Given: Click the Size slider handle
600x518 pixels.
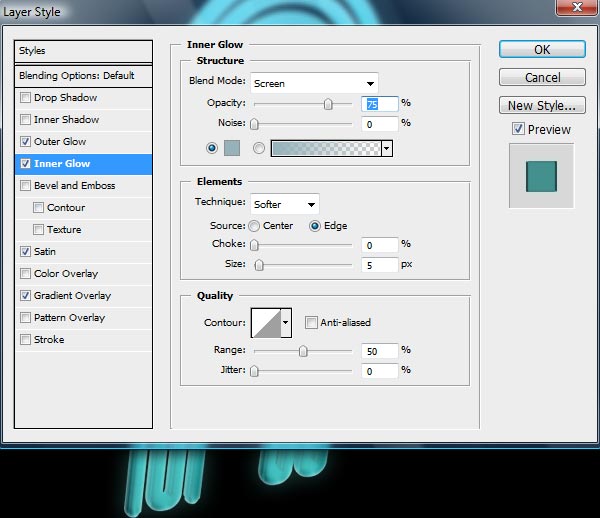Looking at the screenshot, I should (x=259, y=265).
